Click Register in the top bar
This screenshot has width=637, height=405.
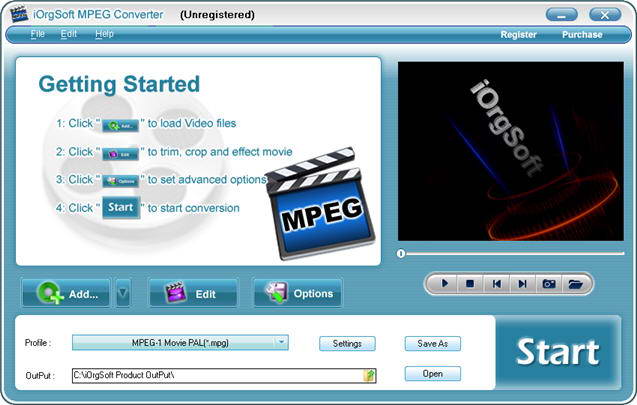tap(518, 35)
